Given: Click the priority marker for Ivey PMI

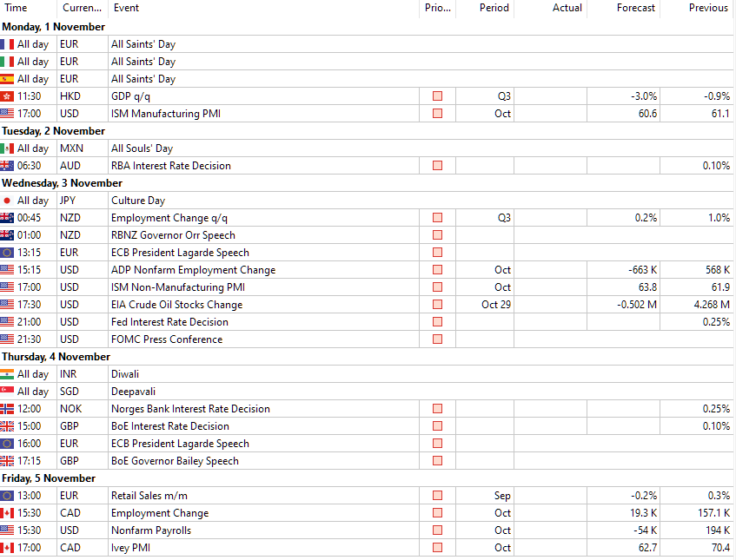Looking at the screenshot, I should 437,547.
